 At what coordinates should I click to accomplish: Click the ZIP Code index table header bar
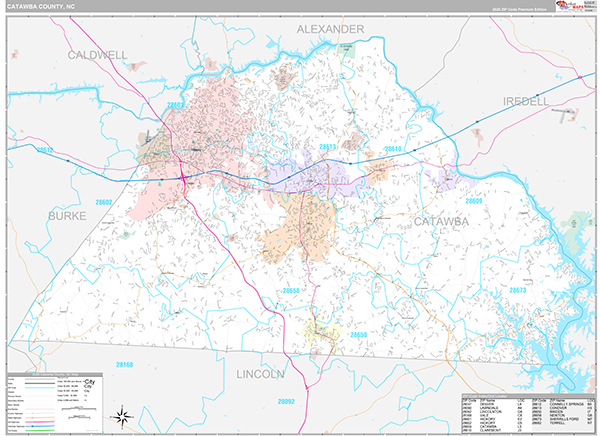click(528, 396)
